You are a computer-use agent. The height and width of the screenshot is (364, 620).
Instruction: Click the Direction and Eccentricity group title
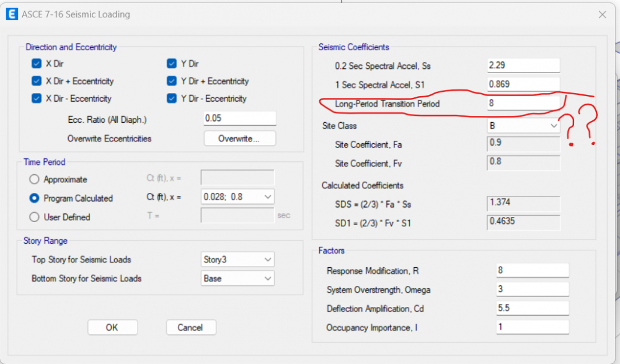coord(71,47)
